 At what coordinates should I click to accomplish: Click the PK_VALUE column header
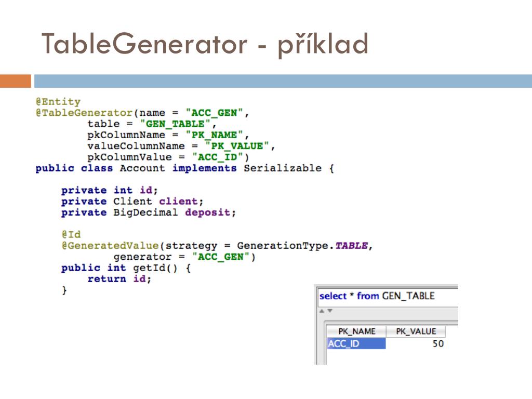tap(416, 331)
